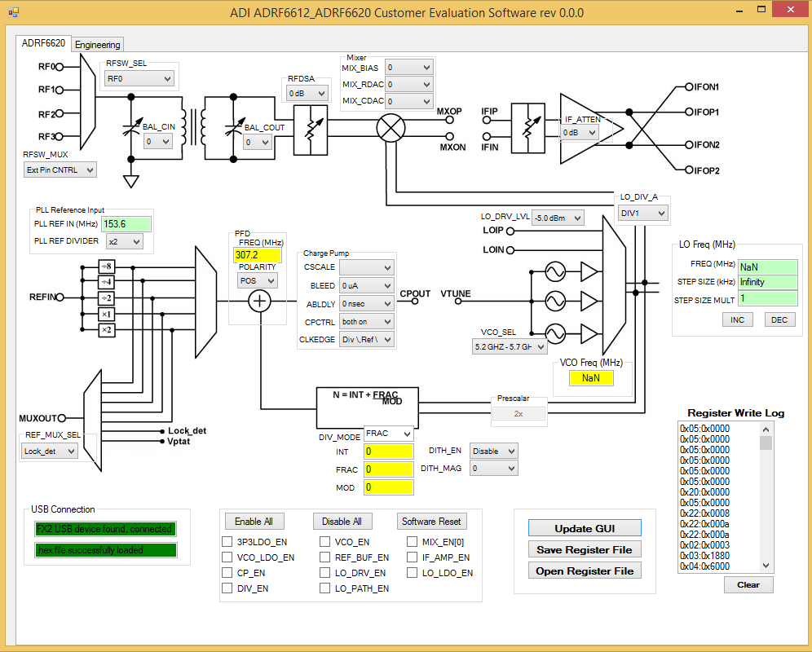812x652 pixels.
Task: Open the VCO_SEL 5.2 GHZ dropdown
Action: pyautogui.click(x=510, y=346)
